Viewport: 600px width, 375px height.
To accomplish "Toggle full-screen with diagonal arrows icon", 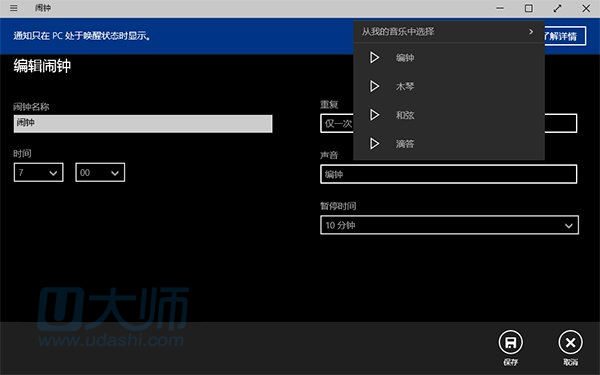I will point(557,8).
